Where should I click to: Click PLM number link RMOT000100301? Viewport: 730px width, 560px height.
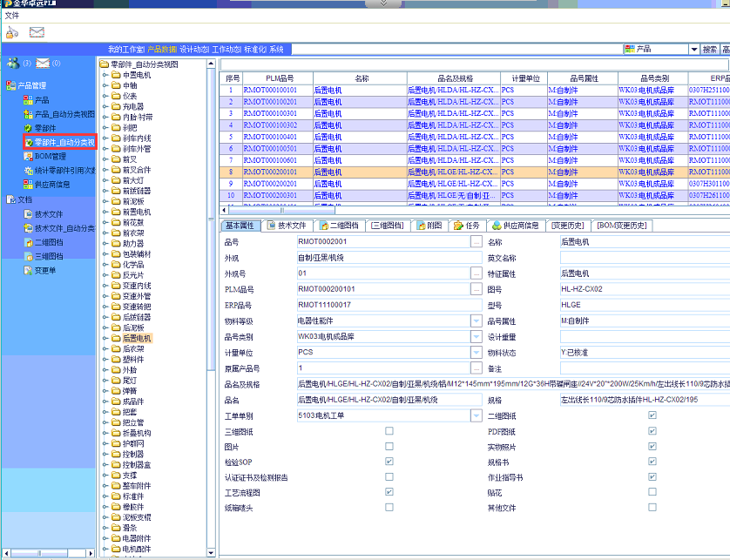click(x=269, y=113)
